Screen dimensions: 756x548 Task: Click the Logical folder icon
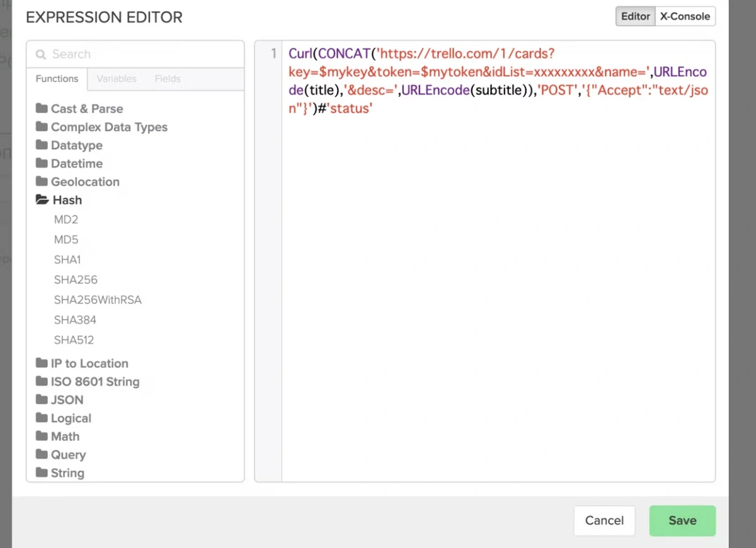tap(42, 418)
